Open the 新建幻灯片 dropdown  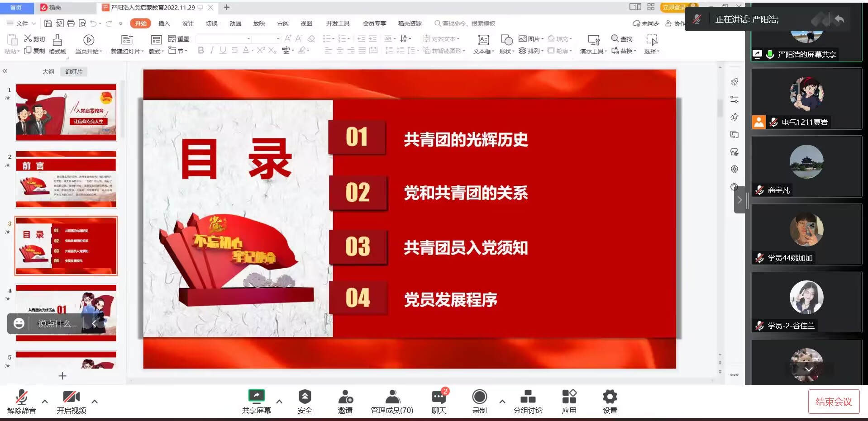pos(127,51)
